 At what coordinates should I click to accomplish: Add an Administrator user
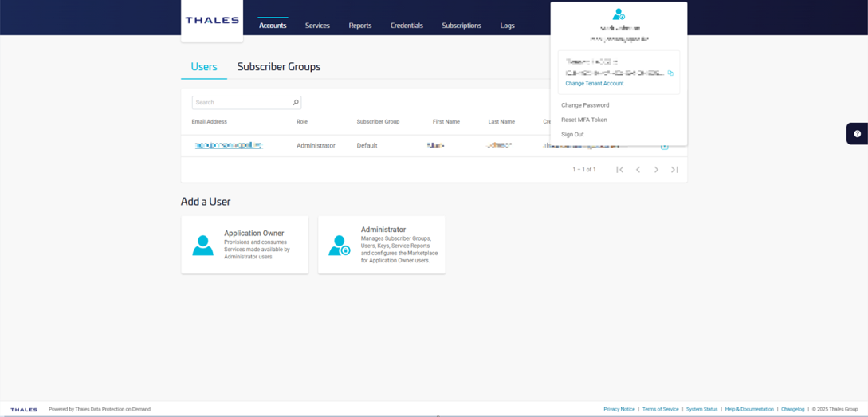382,245
